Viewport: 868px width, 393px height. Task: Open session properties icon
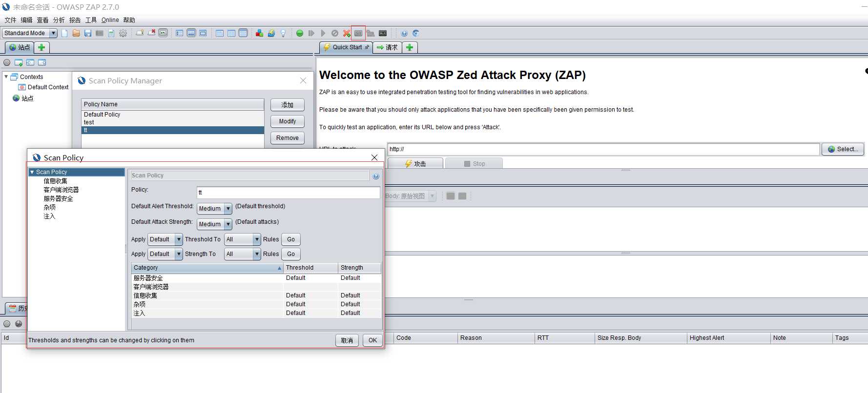111,33
